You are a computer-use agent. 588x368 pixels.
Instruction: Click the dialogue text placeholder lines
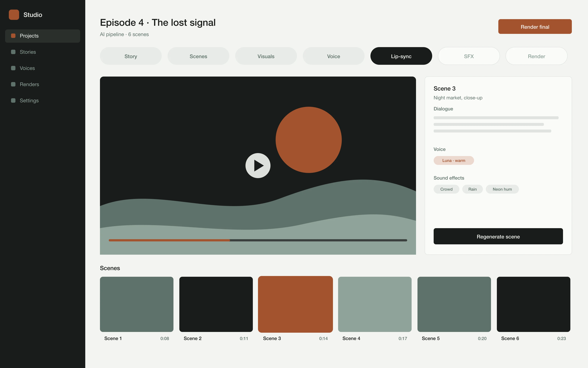(496, 124)
